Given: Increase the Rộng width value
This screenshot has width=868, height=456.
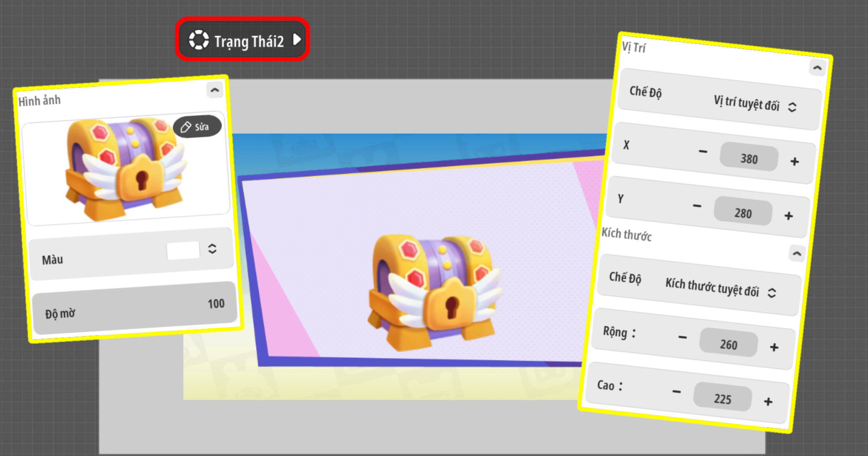Looking at the screenshot, I should point(774,347).
